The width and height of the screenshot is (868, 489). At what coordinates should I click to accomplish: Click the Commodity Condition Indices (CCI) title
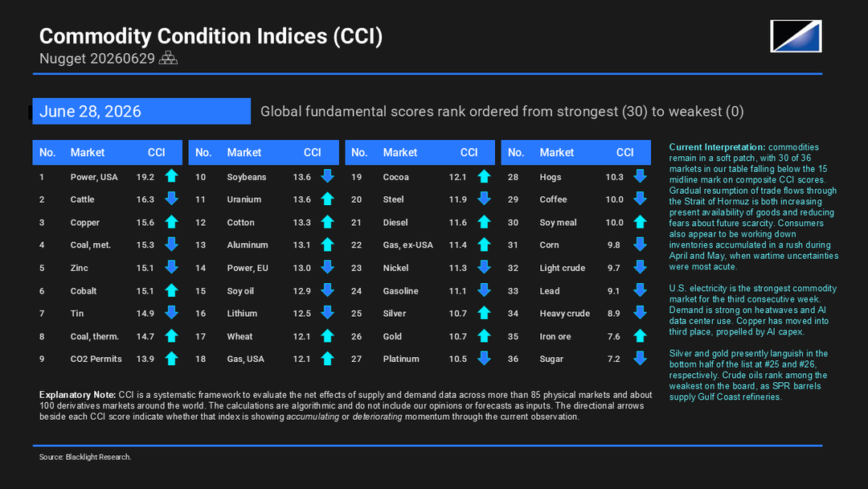[211, 36]
